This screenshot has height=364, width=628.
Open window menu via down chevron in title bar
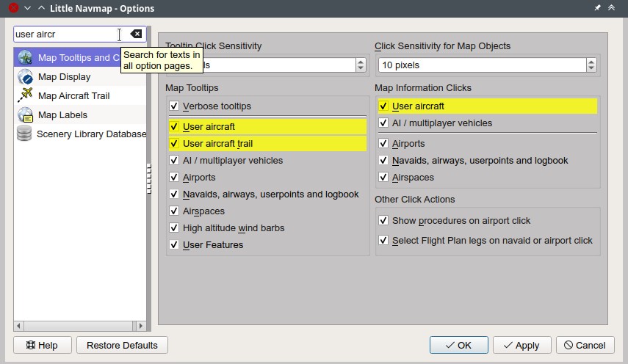(27, 8)
